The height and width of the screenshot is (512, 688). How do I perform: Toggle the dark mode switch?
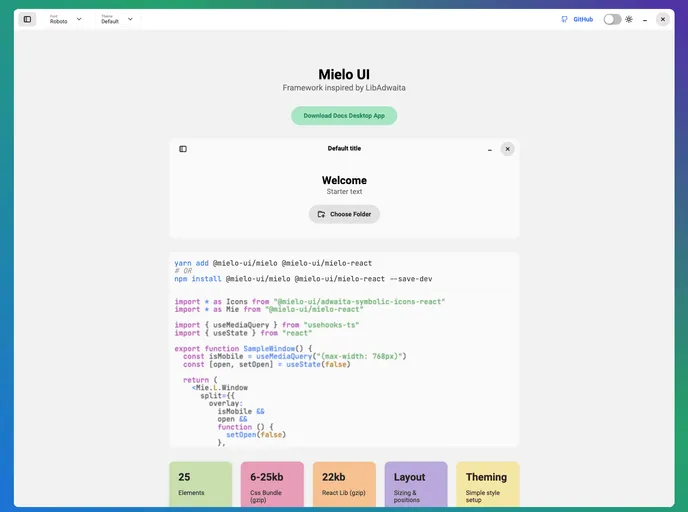click(x=612, y=19)
